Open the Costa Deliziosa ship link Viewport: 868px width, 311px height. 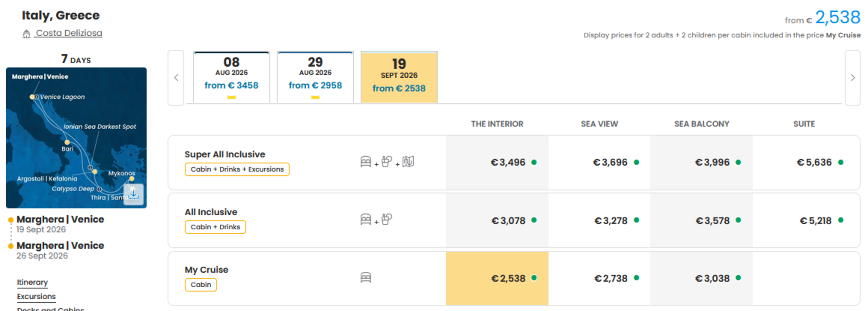point(69,33)
